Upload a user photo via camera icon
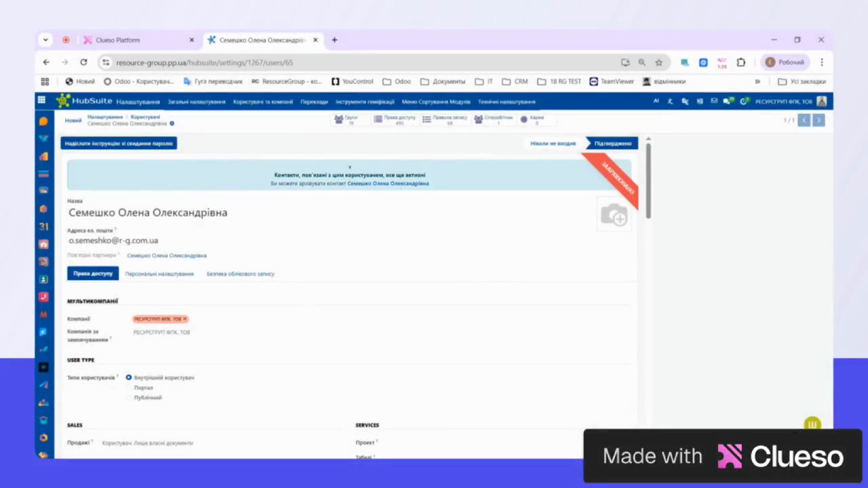This screenshot has width=868, height=488. pos(614,214)
